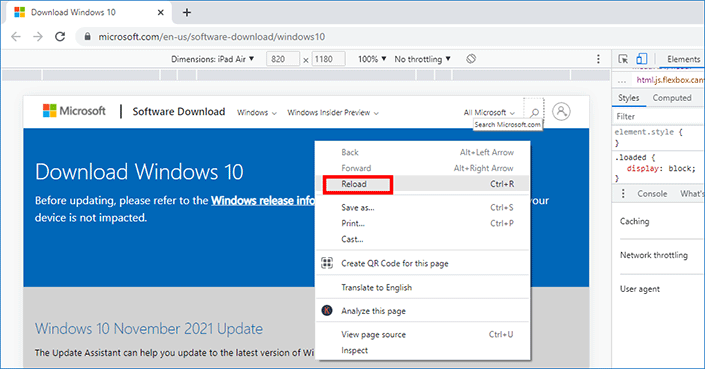The image size is (705, 369).
Task: Click the width field showing 820
Action: point(283,59)
